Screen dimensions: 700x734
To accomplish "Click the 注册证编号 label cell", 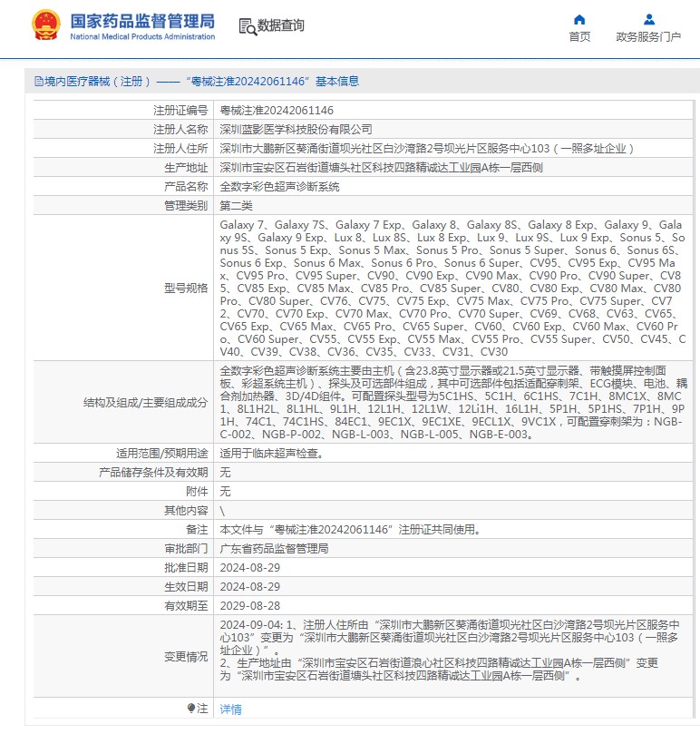I will [x=123, y=111].
